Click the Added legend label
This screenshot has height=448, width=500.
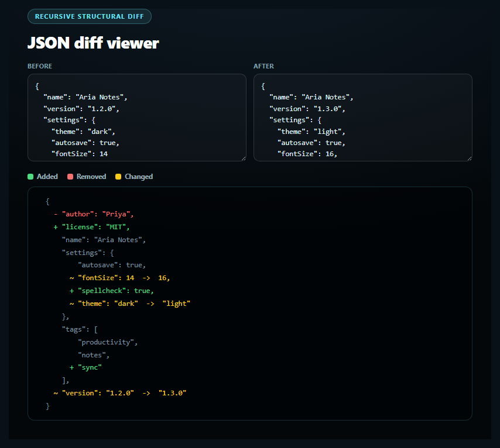click(x=47, y=177)
